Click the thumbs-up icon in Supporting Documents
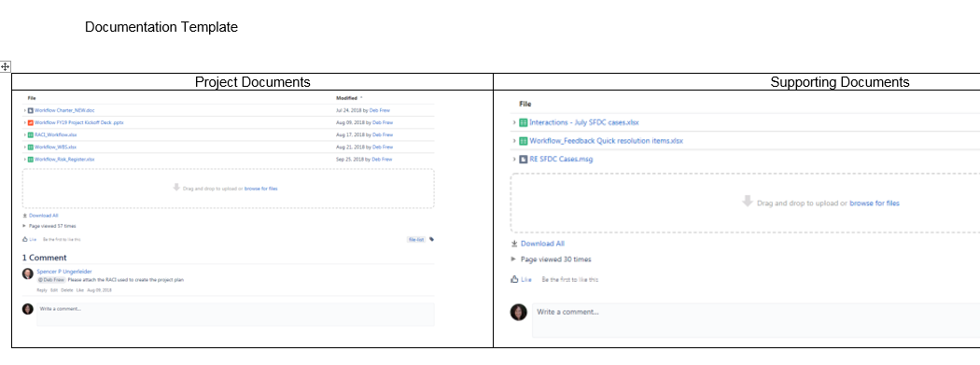980x365 pixels. (x=514, y=279)
